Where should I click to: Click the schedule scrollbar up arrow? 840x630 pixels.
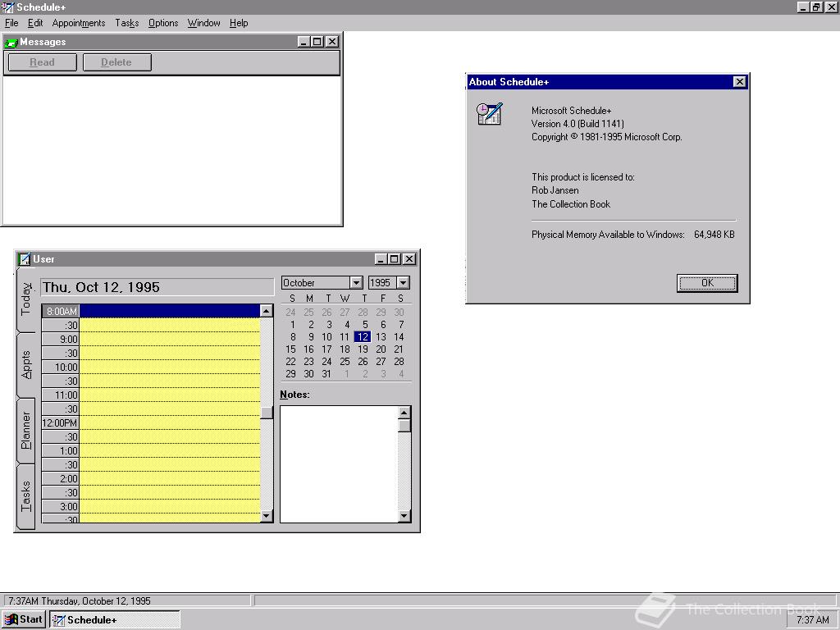pos(267,311)
